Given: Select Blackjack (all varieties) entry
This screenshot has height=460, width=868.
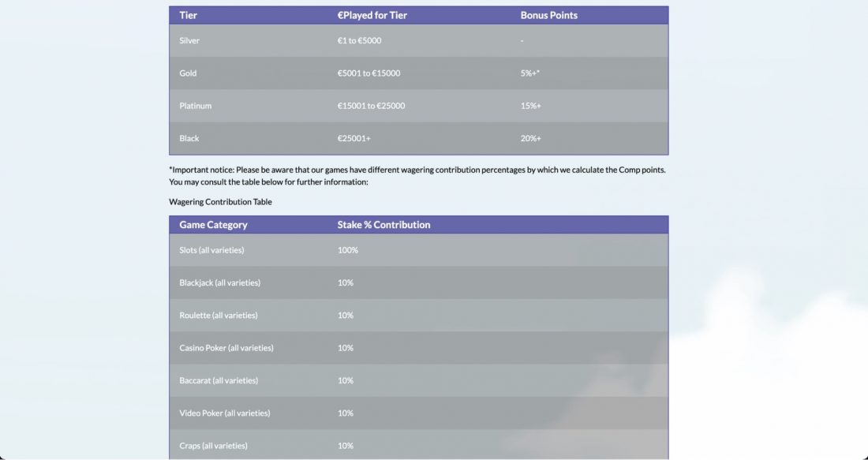Looking at the screenshot, I should tap(220, 282).
